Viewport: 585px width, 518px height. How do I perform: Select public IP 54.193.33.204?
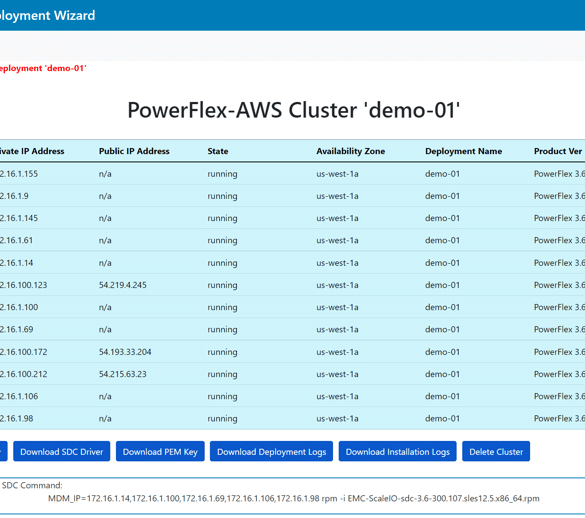tap(125, 352)
